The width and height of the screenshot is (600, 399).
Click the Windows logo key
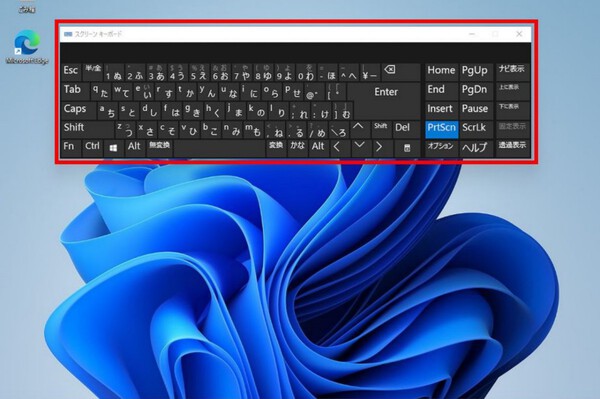[113, 148]
